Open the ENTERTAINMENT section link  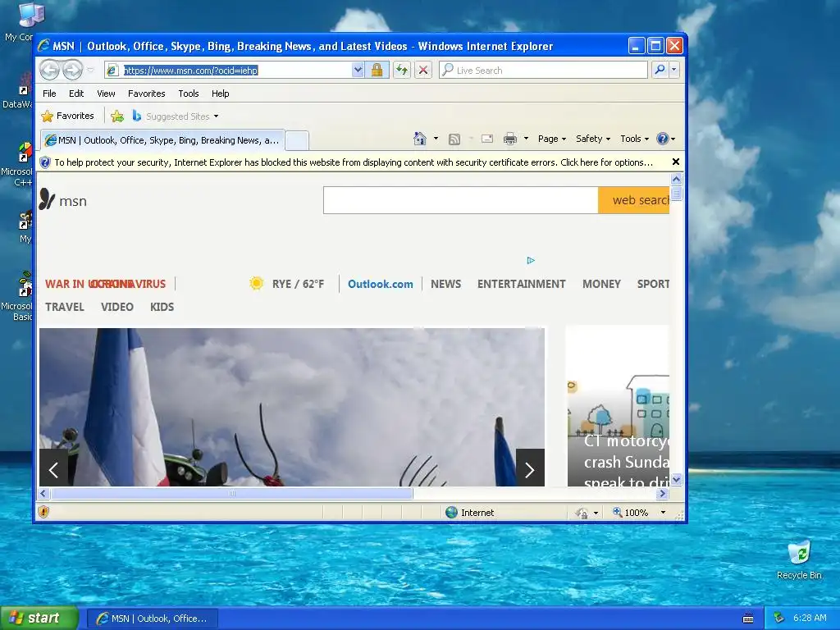(521, 284)
